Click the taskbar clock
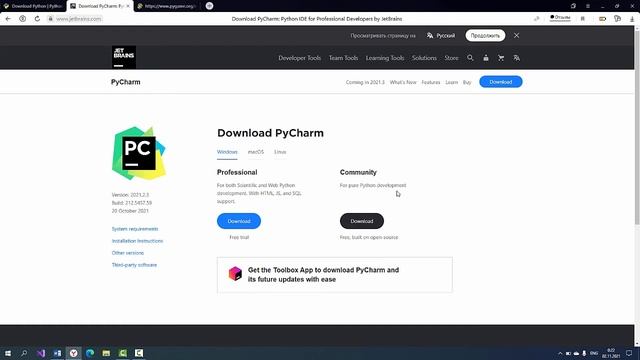The width and height of the screenshot is (640, 360). [611, 353]
